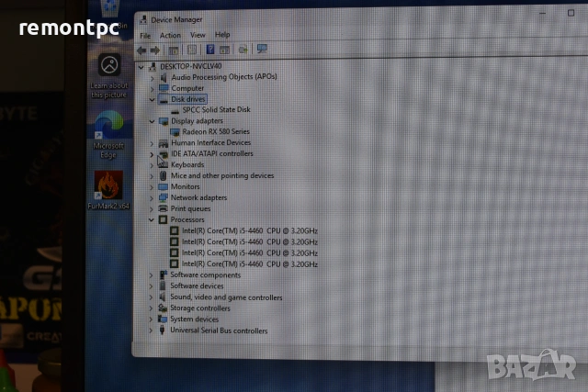Viewport: 588px width, 392px height.
Task: Select the Display adapters label
Action: 197,121
